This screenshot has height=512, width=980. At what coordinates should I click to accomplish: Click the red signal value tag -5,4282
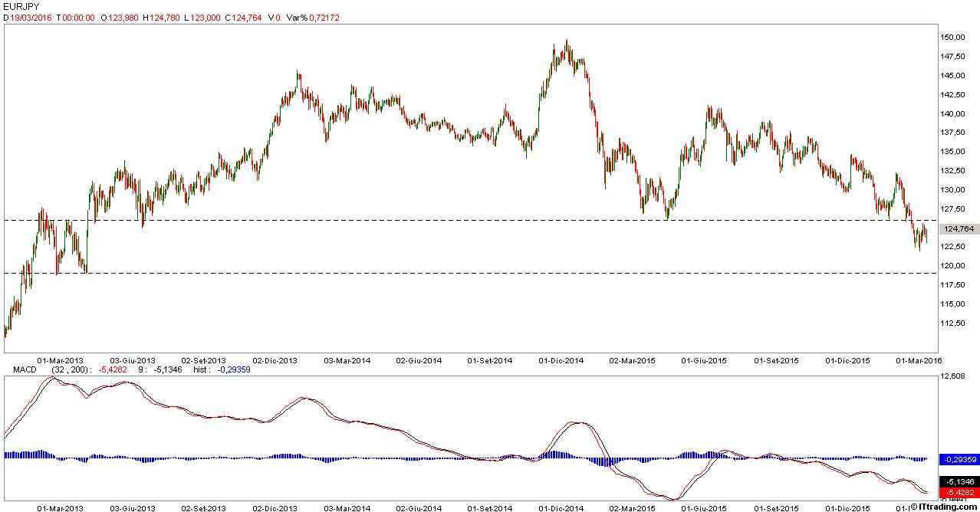[x=959, y=492]
